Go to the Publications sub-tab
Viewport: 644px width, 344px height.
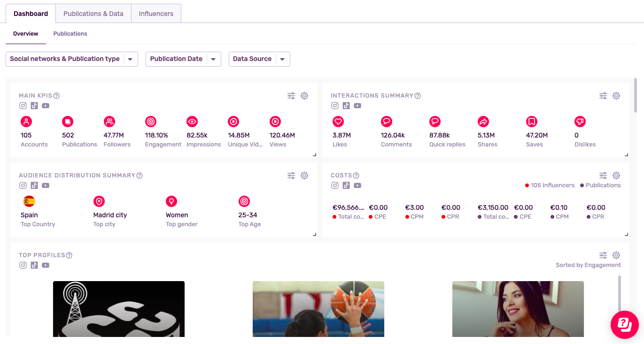click(x=70, y=34)
